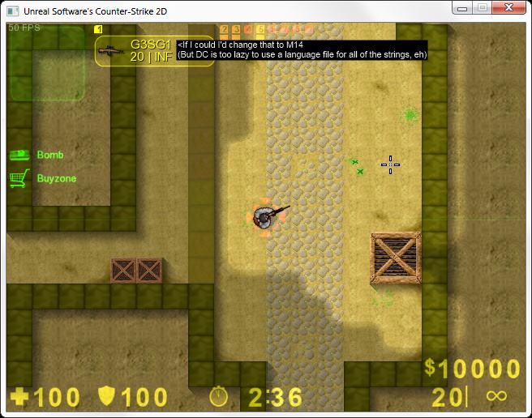Click the right small dark crate

149,271
